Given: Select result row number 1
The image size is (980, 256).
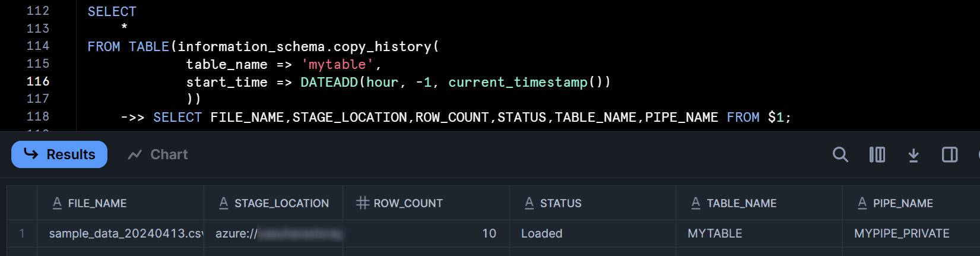Looking at the screenshot, I should 22,233.
